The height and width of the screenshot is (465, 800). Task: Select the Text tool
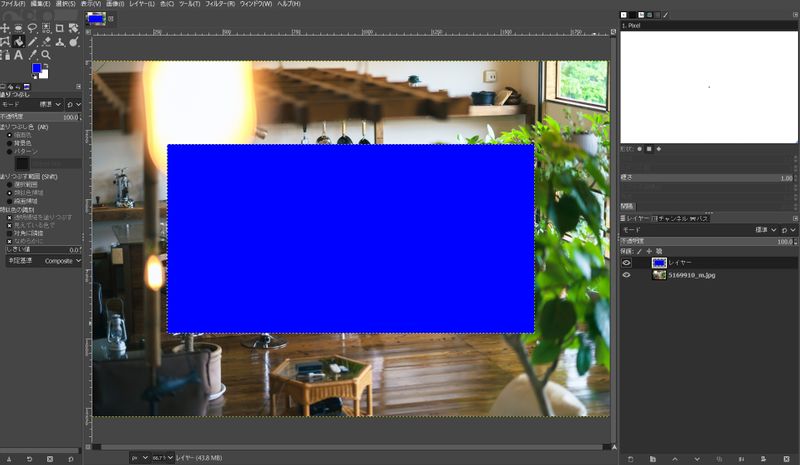tap(19, 55)
